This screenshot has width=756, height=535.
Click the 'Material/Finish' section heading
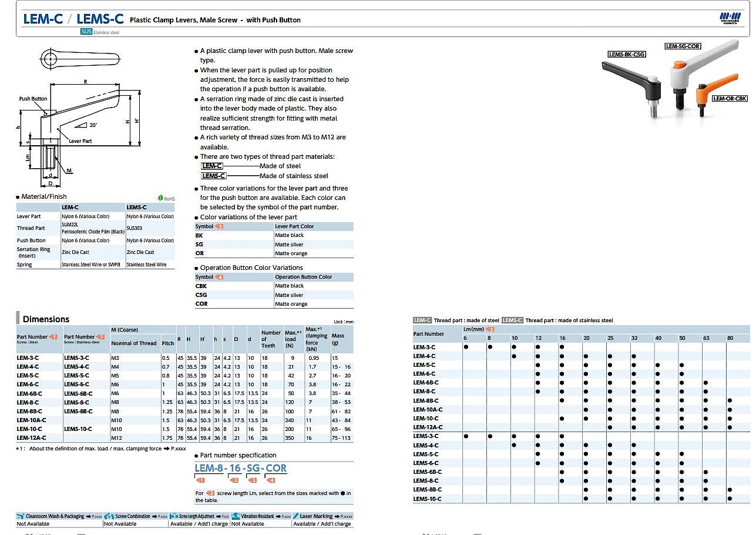tap(44, 196)
